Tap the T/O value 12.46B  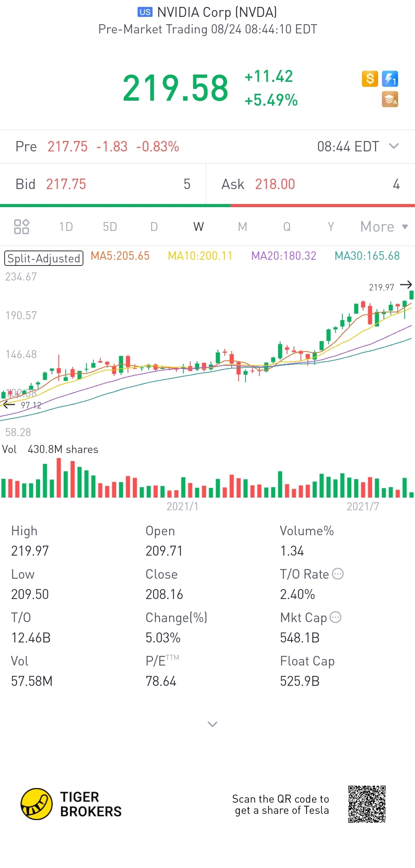(x=31, y=637)
